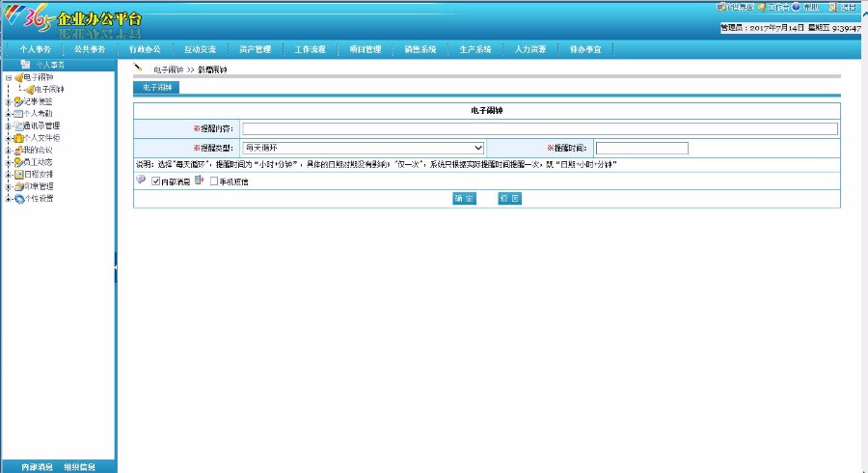Click the pencil icon beside the breadcrumb

(138, 68)
